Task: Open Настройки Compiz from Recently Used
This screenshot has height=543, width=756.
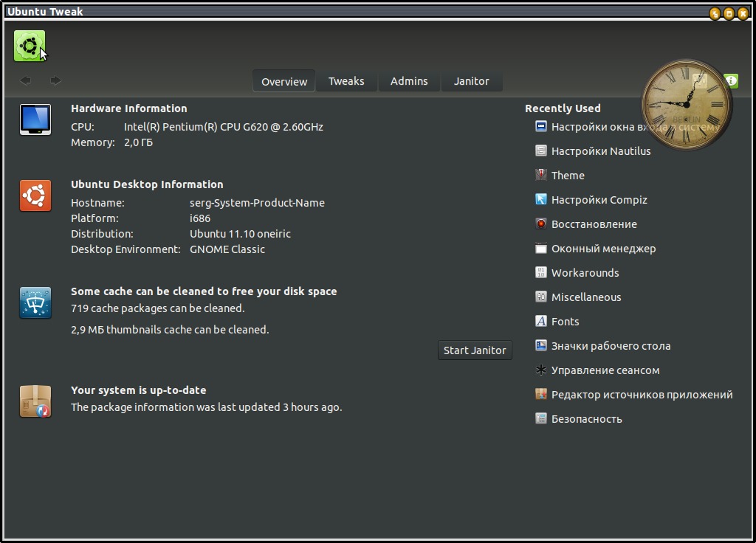Action: (x=599, y=200)
